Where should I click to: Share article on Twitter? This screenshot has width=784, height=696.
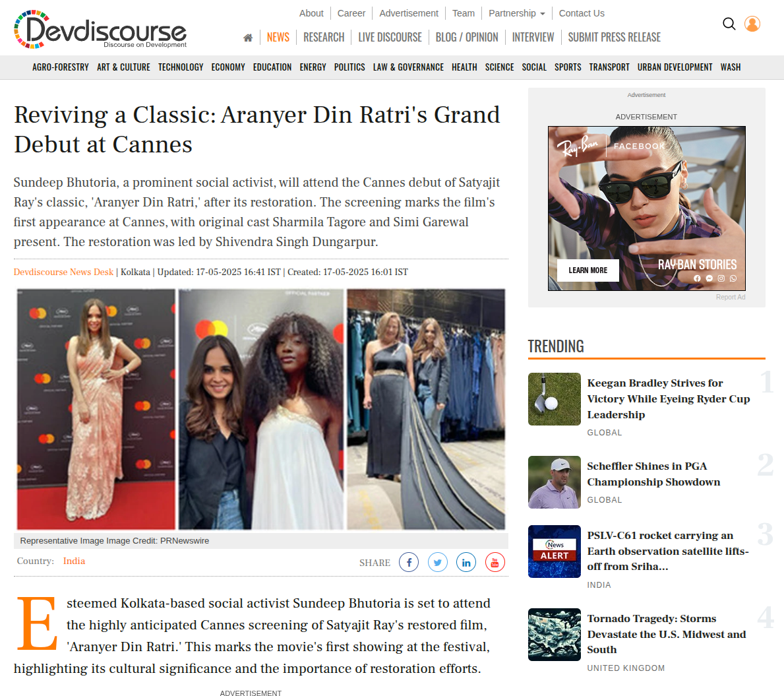(438, 562)
